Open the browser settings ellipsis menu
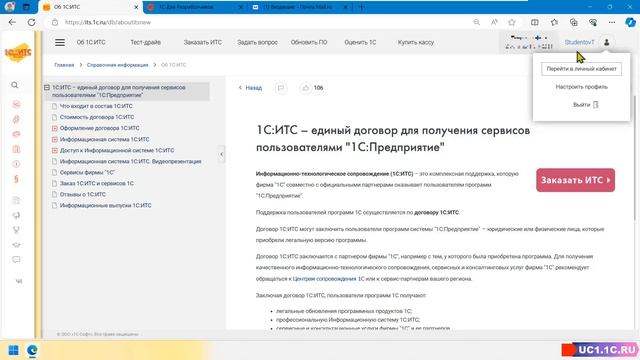Viewport: 640px width, 360px height. coord(611,22)
